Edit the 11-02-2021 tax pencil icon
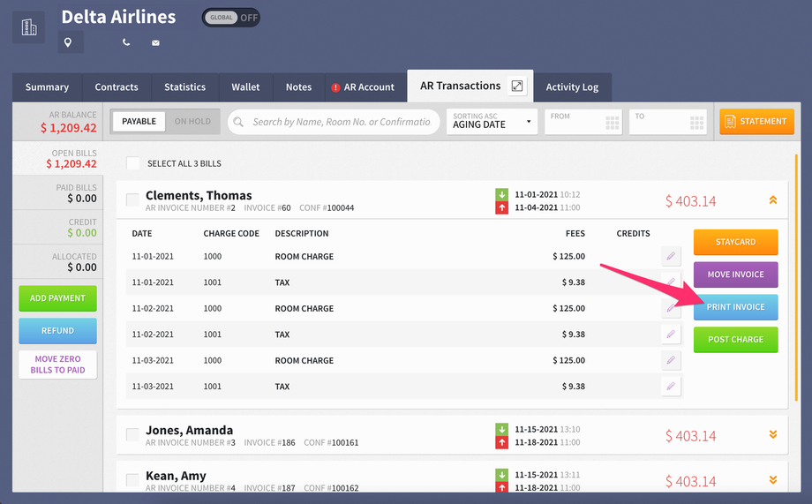812x504 pixels. pyautogui.click(x=671, y=335)
